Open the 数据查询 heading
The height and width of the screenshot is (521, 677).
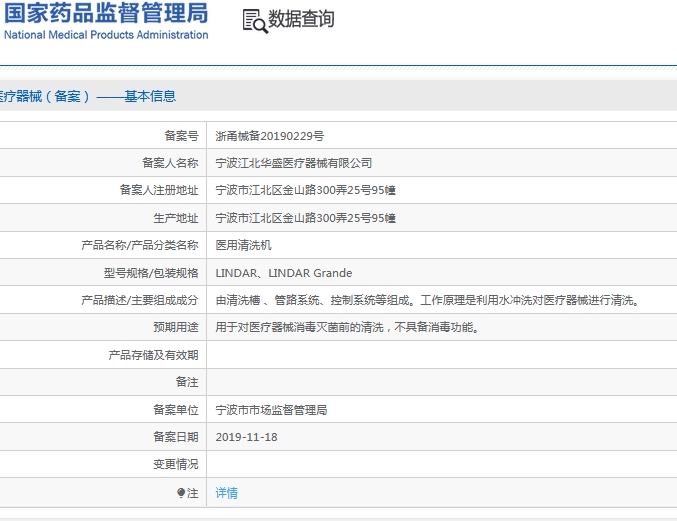(301, 19)
